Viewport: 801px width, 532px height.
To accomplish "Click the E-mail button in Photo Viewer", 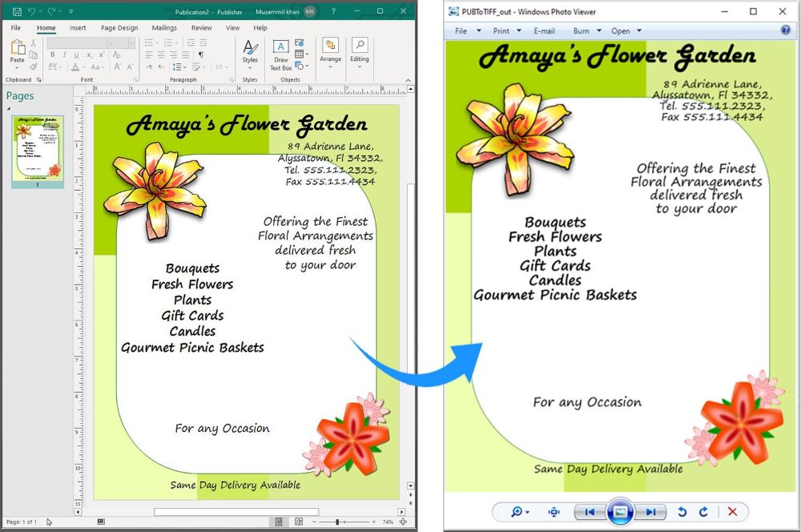I will point(544,31).
